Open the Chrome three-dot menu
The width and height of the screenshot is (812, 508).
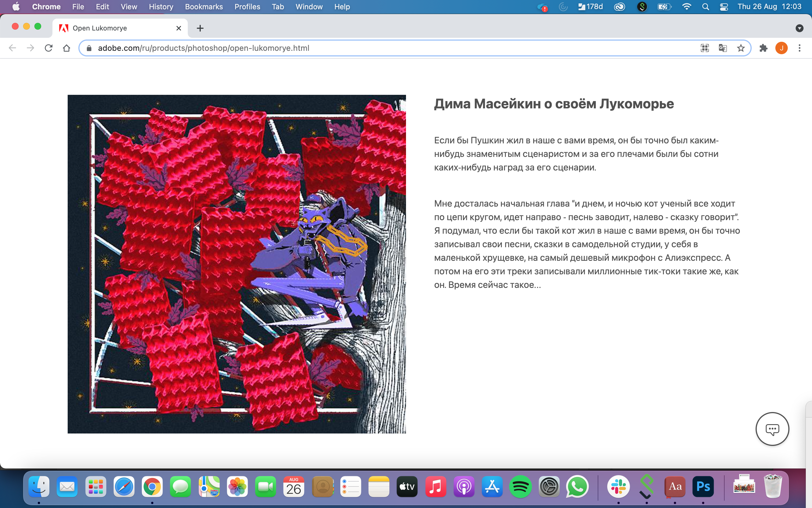(x=800, y=48)
